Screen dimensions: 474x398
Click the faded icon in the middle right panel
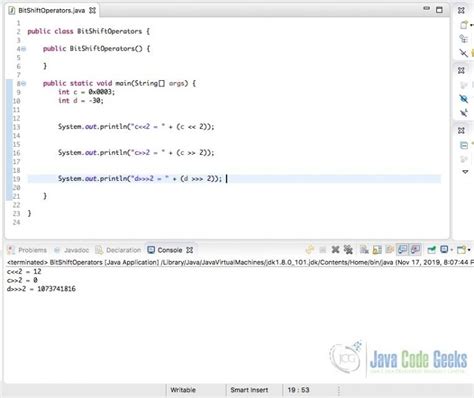[x=463, y=85]
